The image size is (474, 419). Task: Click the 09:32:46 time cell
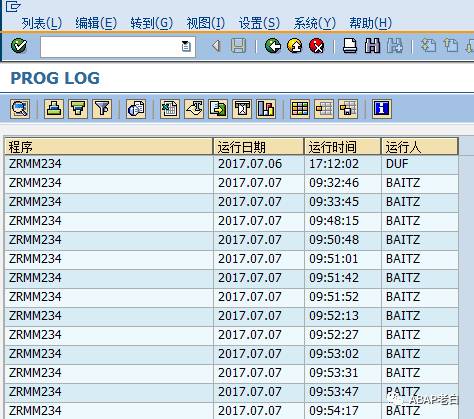(342, 183)
